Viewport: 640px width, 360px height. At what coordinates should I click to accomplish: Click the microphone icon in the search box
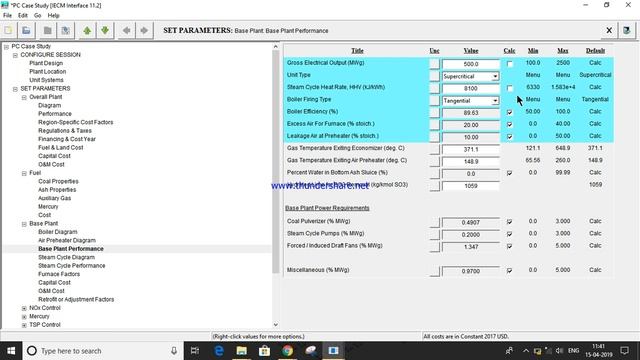click(x=174, y=351)
